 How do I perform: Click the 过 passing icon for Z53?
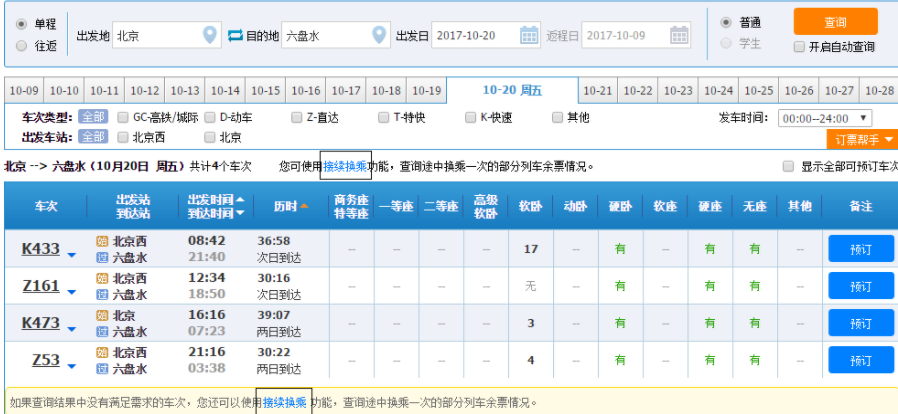102,369
